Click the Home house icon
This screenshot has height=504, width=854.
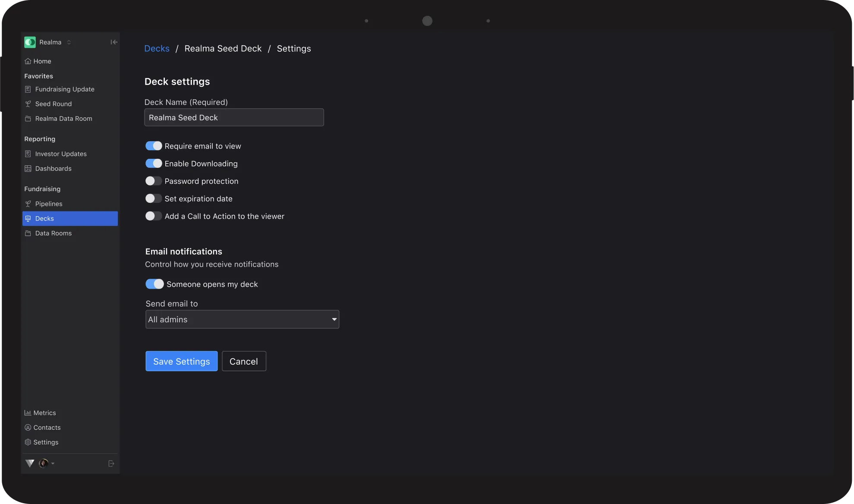pyautogui.click(x=28, y=61)
